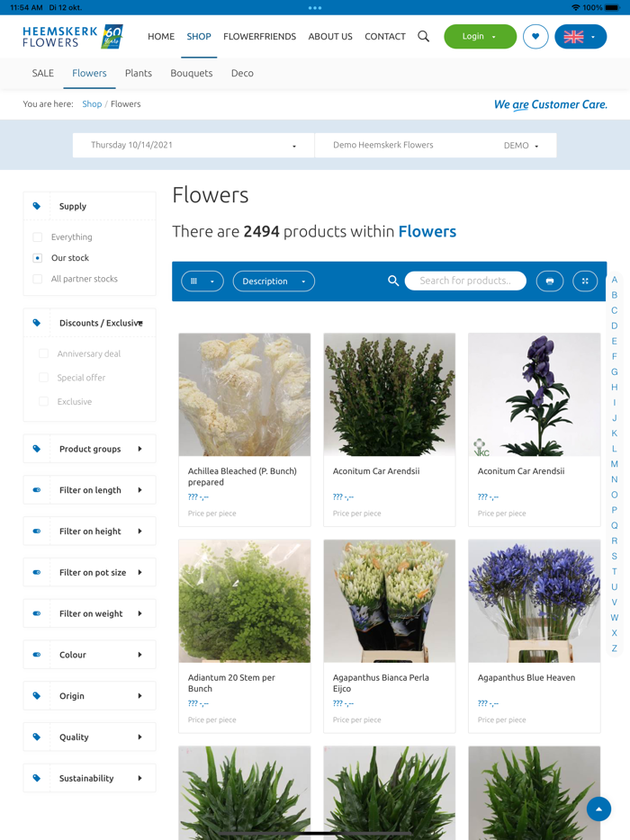Expand the Filter on length section

pos(89,489)
